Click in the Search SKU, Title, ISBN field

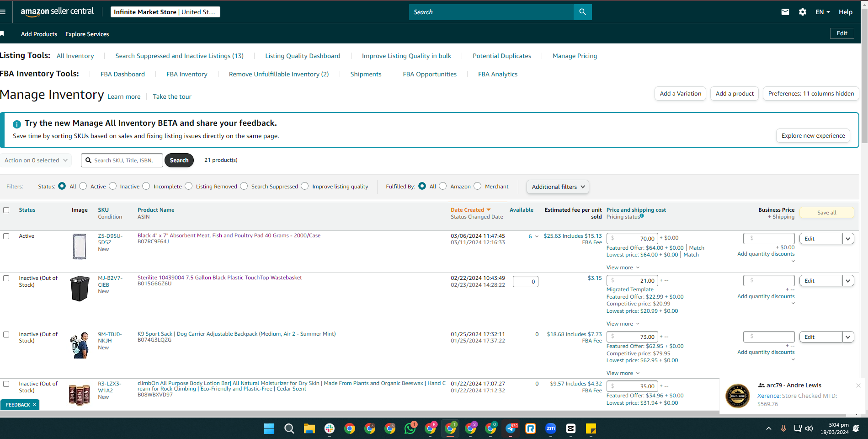pyautogui.click(x=122, y=161)
